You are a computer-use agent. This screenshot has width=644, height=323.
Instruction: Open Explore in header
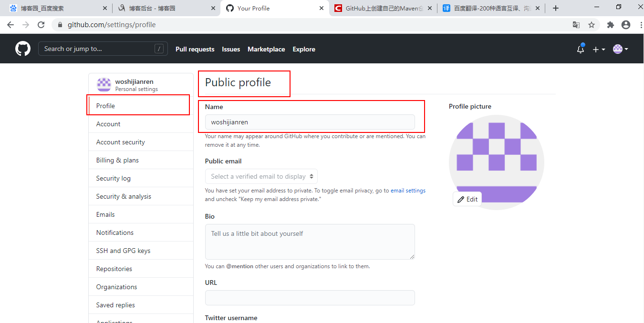tap(304, 49)
